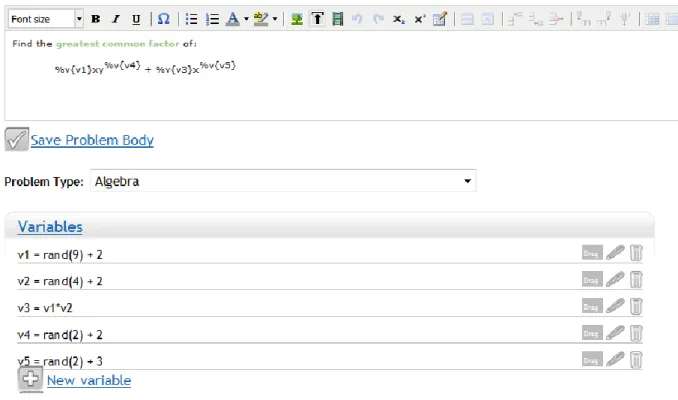Click the plus icon to add a variable
The height and width of the screenshot is (400, 678).
[x=30, y=380]
